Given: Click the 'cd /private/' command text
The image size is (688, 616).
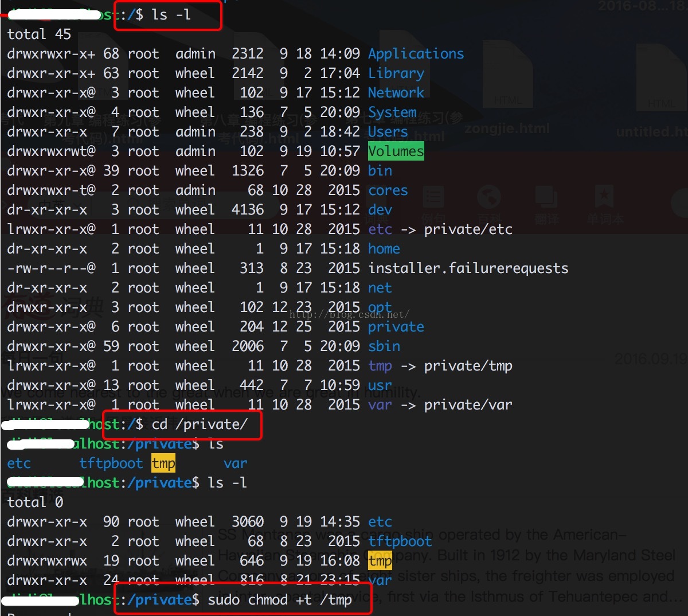Looking at the screenshot, I should (x=199, y=424).
